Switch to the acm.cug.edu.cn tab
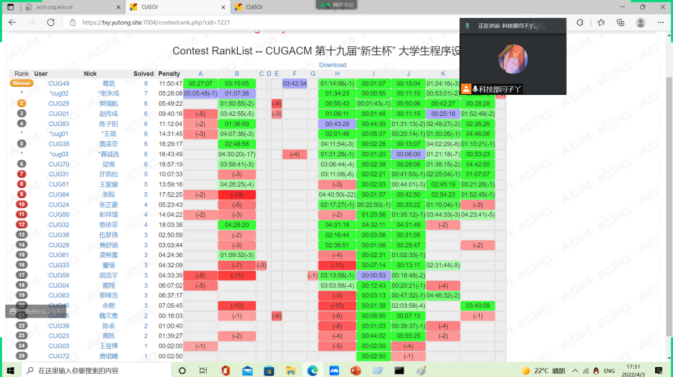The image size is (674, 377). [69, 7]
